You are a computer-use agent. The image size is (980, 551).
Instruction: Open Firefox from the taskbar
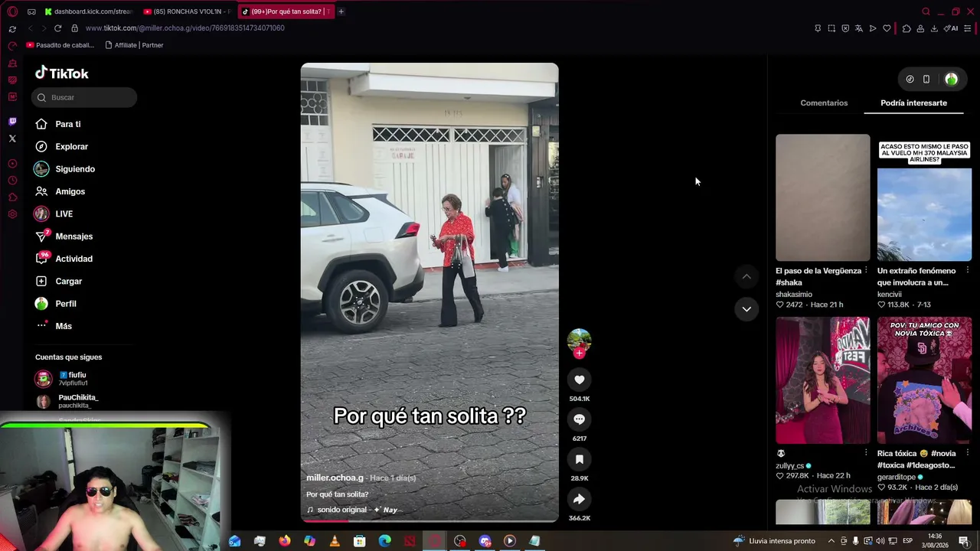(285, 541)
